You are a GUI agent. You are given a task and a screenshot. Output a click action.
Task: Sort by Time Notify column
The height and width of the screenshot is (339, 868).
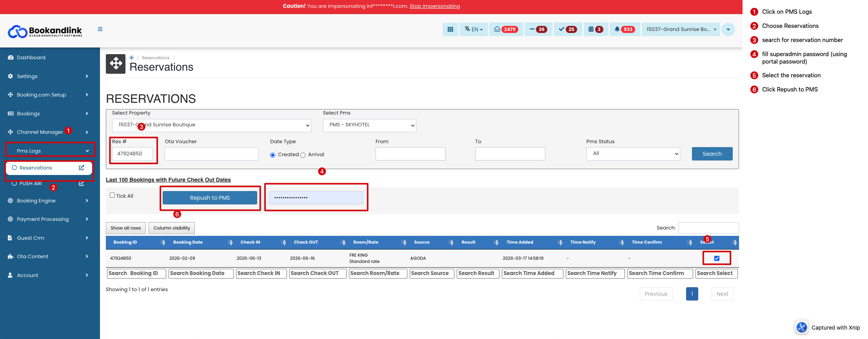[x=595, y=242]
